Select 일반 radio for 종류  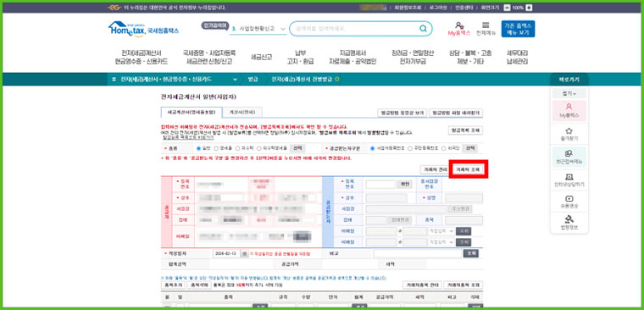pos(199,148)
